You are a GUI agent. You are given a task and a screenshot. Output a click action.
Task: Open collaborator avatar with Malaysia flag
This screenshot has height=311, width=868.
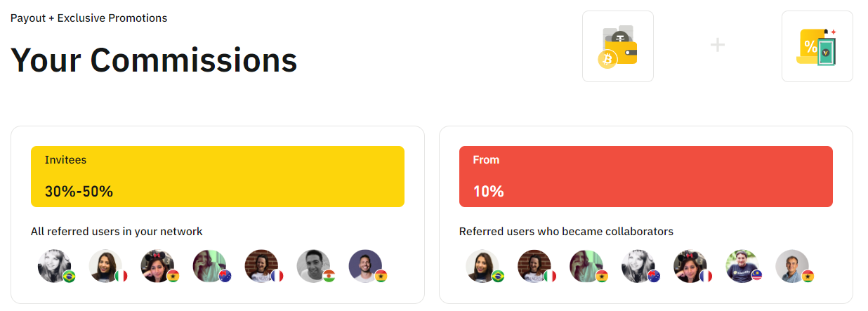744,266
